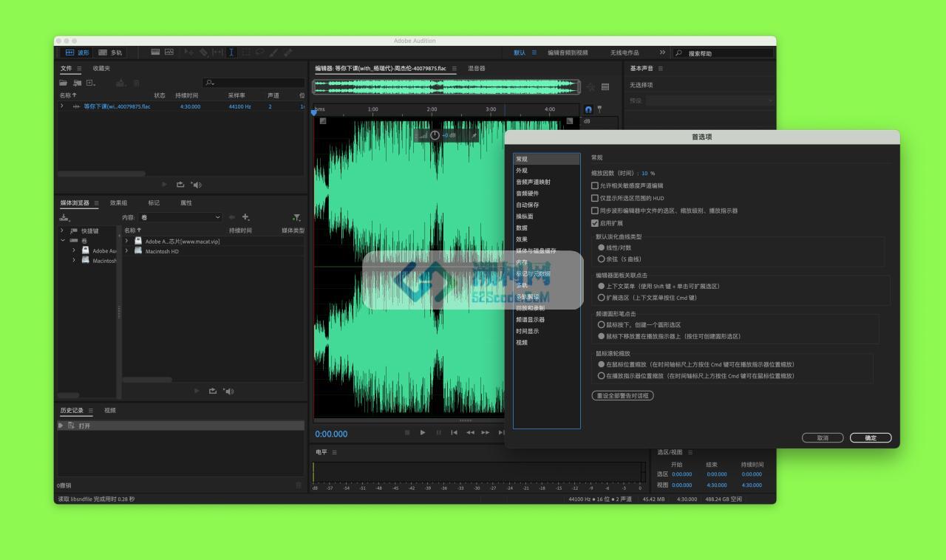Choose 编辑音频到视频 workspace
Viewport: 946px width, 560px height.
(568, 52)
